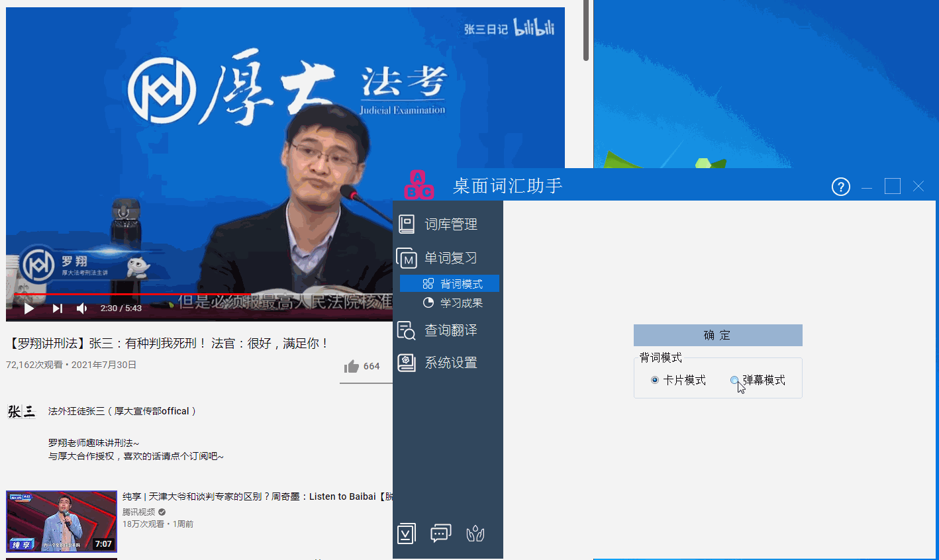Select the 背词模式 sub-item
The height and width of the screenshot is (560, 939).
coord(461,284)
